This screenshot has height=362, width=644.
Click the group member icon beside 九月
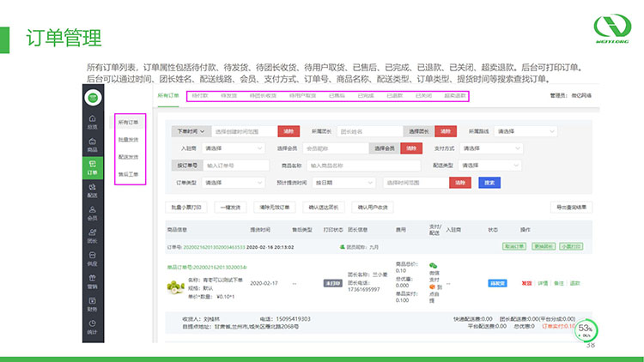click(x=342, y=247)
